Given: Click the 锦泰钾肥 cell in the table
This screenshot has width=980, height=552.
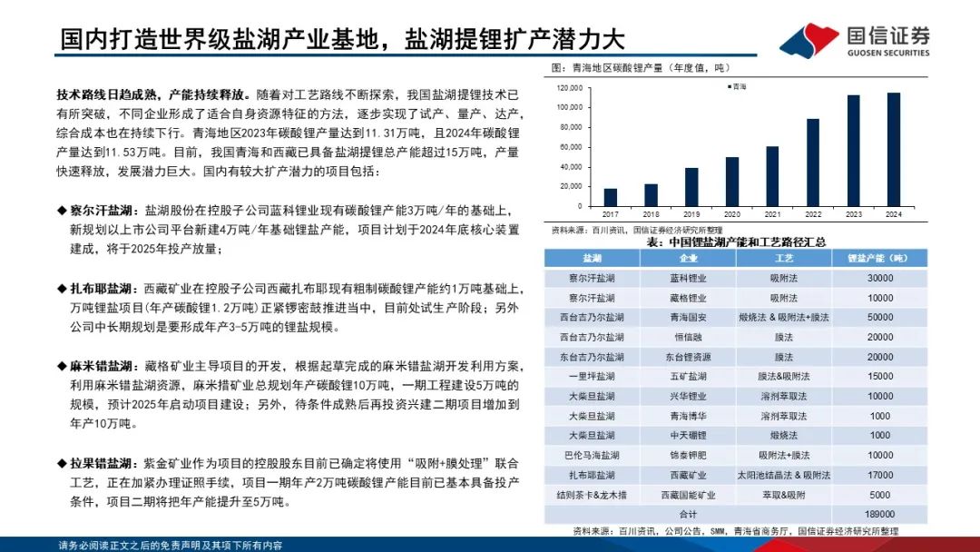Looking at the screenshot, I should pyautogui.click(x=688, y=455).
